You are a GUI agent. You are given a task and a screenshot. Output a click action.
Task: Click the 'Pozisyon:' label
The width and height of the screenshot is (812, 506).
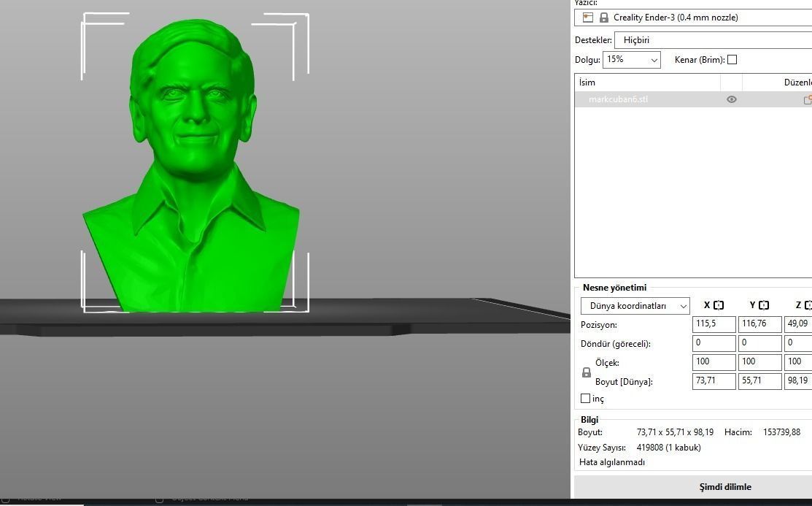coord(599,325)
